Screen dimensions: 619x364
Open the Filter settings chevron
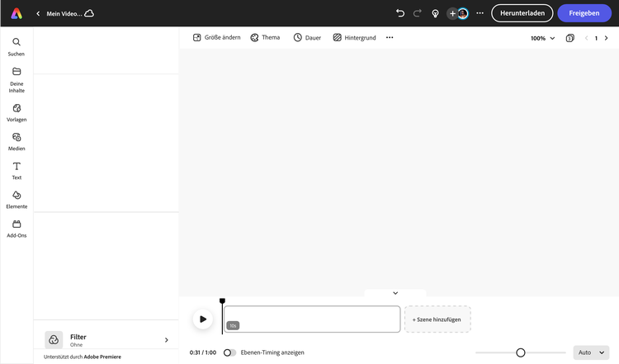point(166,340)
